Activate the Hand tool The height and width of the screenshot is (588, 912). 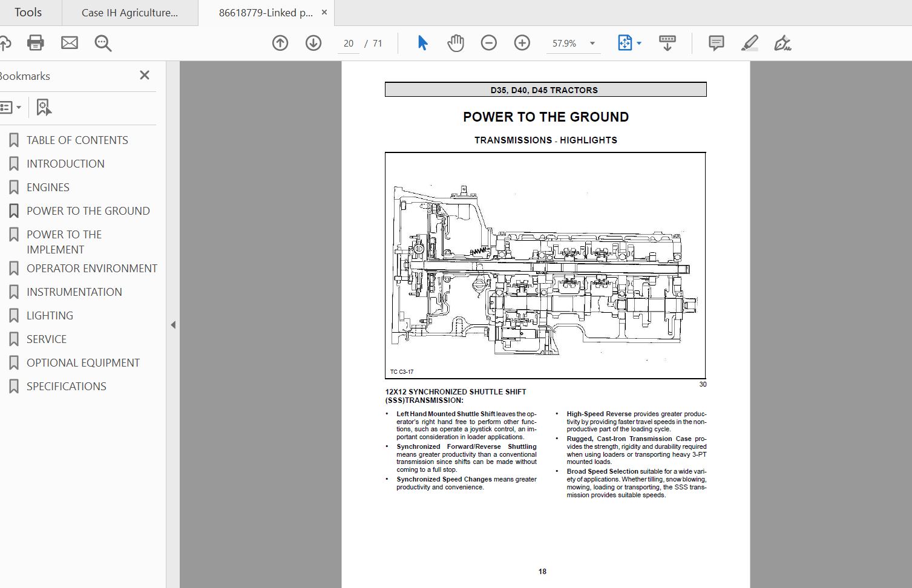[455, 43]
